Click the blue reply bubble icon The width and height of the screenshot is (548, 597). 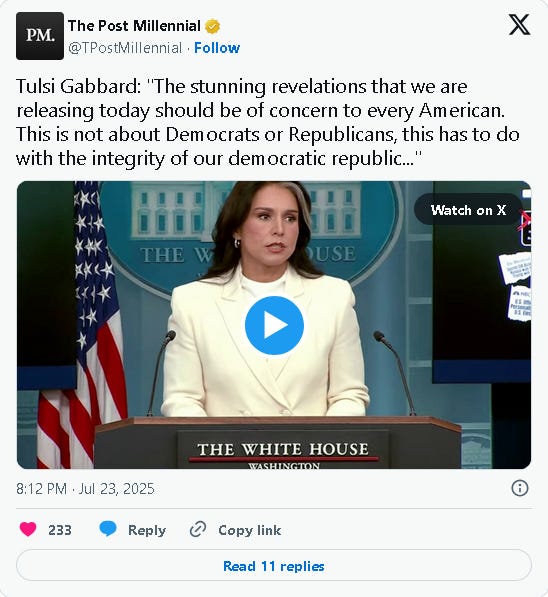pos(108,529)
